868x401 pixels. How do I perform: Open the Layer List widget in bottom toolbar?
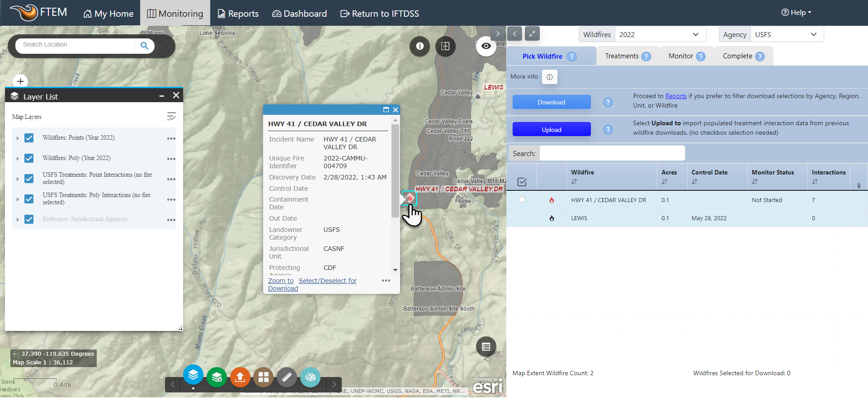point(193,375)
